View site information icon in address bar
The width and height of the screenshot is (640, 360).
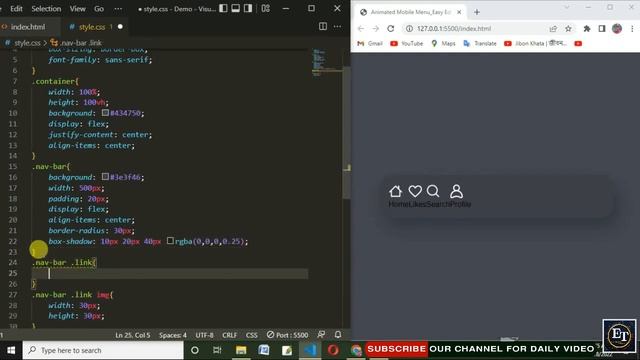(x=409, y=29)
